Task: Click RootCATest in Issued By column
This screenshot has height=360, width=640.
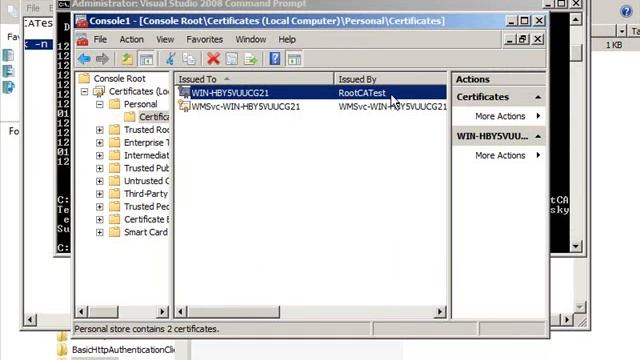Action: click(x=362, y=93)
